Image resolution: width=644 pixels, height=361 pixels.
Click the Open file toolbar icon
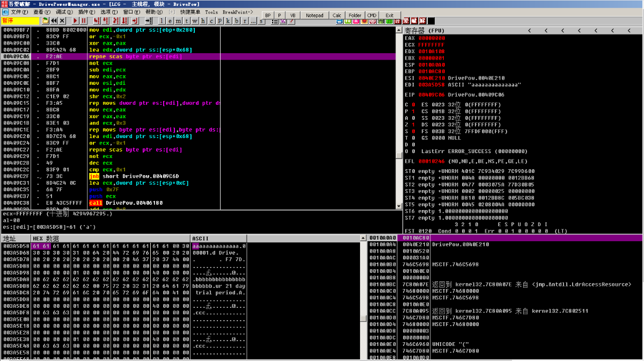[x=45, y=22]
